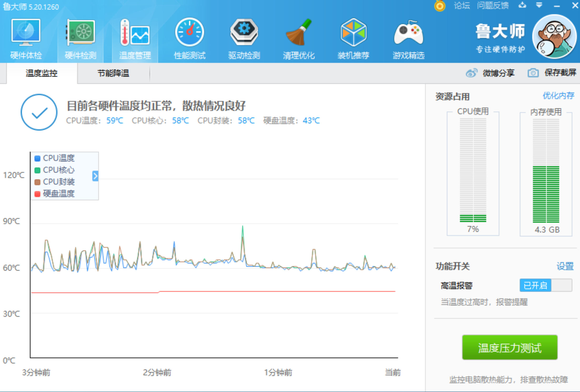Minimize the 鲁大师 window
Image resolution: width=580 pixels, height=392 pixels.
[557, 6]
